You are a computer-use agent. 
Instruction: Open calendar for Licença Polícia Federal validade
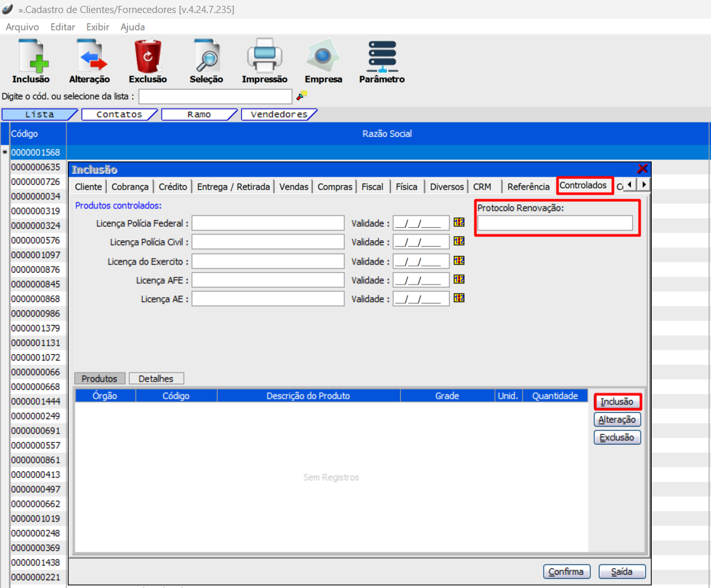click(x=459, y=223)
